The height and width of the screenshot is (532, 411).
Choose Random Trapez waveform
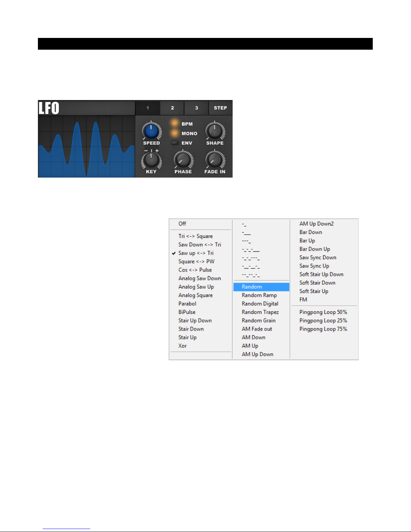click(260, 312)
